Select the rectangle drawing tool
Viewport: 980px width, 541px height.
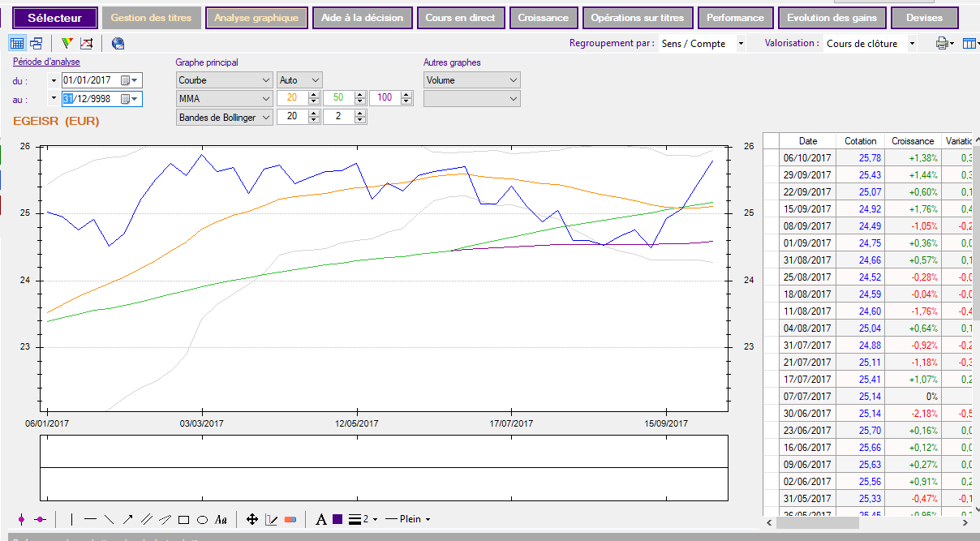point(183,519)
